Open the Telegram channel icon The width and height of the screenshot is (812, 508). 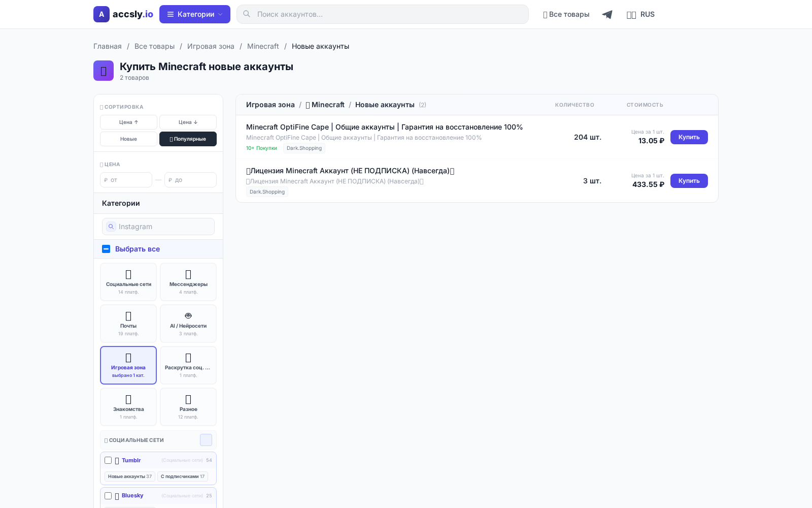pyautogui.click(x=607, y=14)
